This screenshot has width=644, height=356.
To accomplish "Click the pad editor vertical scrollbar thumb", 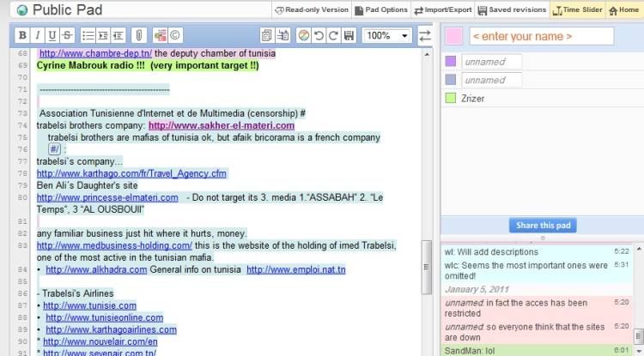I will (426, 267).
